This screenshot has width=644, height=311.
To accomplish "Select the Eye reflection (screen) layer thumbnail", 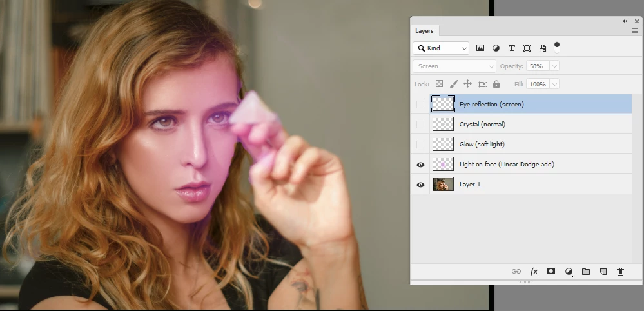I will point(443,104).
